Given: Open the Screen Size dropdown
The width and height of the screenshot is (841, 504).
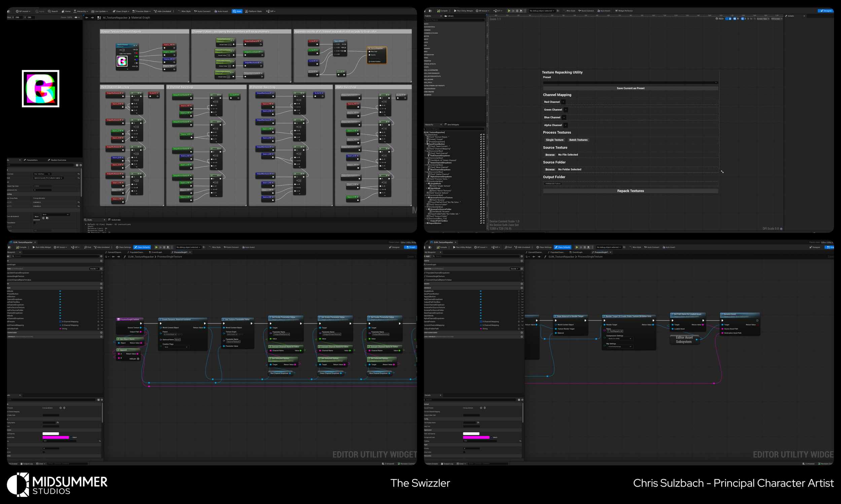Looking at the screenshot, I should pyautogui.click(x=763, y=19).
